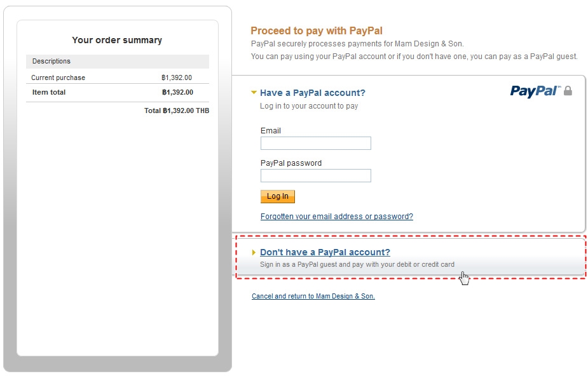Cancel and return to Mam Design & Son

tap(313, 296)
